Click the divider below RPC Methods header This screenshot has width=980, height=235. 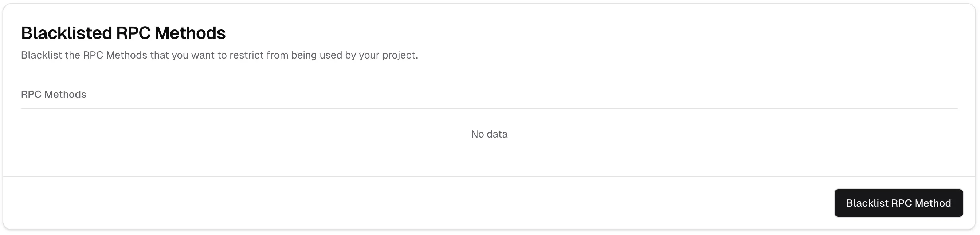pos(489,109)
